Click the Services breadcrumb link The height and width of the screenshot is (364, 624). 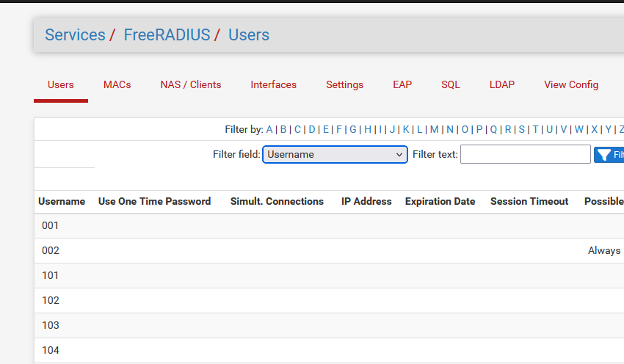pos(75,35)
